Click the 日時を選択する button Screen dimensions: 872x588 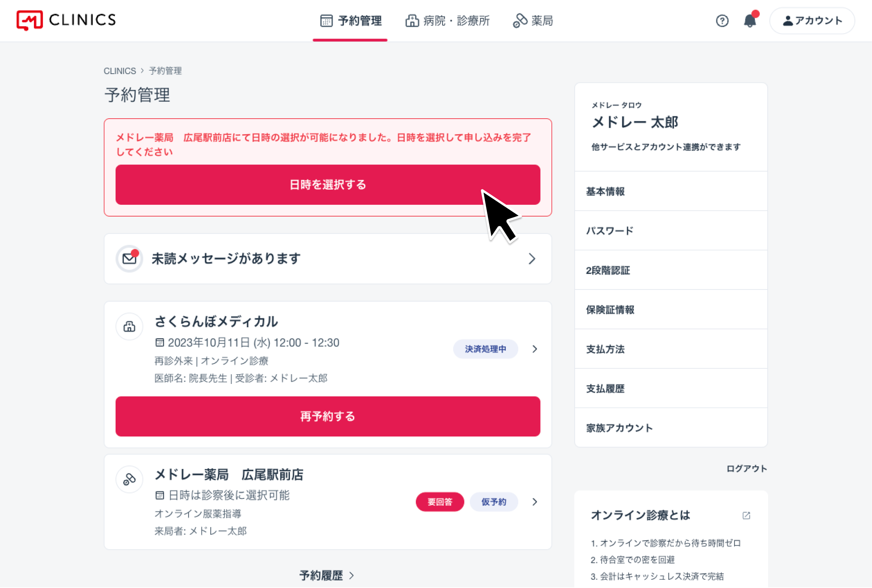click(328, 185)
